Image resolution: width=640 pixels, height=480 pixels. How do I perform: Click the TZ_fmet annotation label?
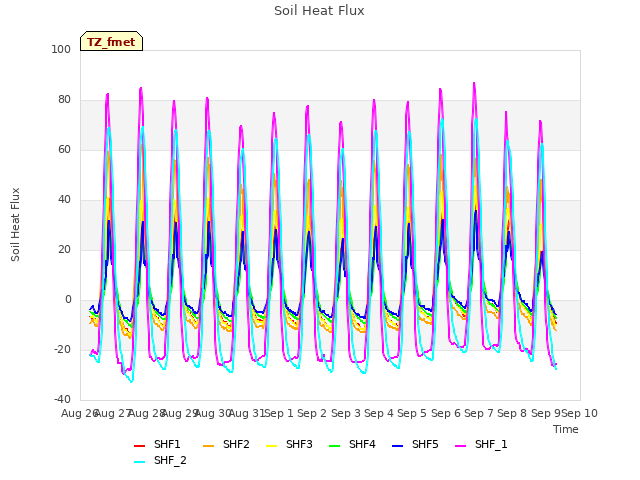pos(111,42)
